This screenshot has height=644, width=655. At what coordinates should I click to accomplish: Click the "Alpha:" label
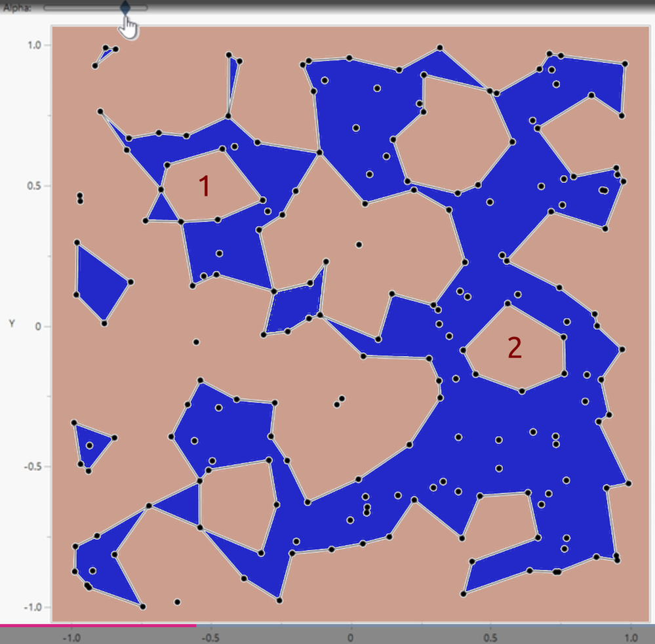point(17,8)
